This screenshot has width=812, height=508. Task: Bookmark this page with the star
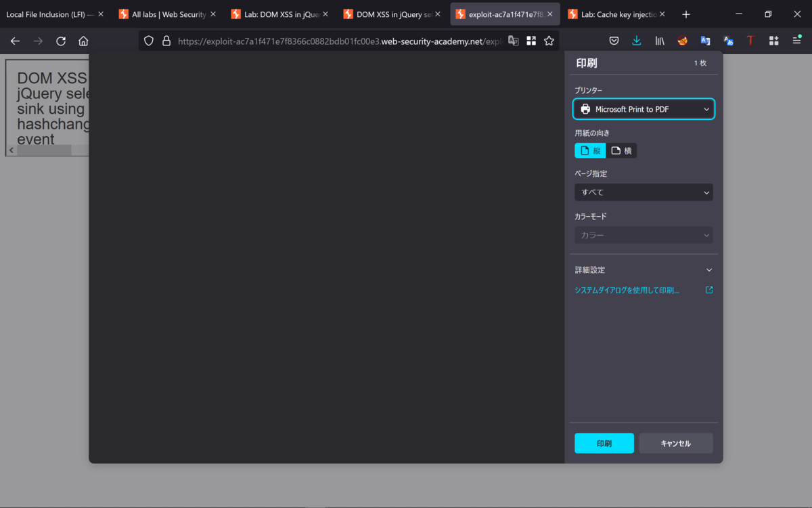(549, 41)
